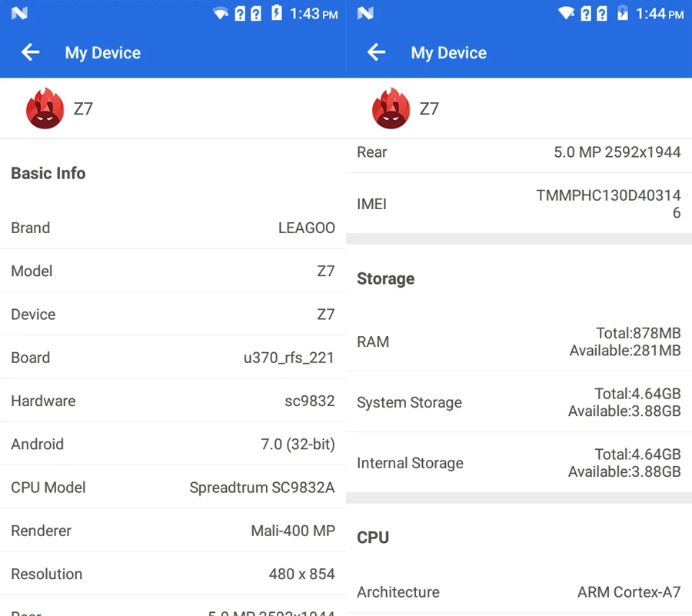Screen dimensions: 692x616
Task: Select the Resolution label
Action: pos(46,574)
